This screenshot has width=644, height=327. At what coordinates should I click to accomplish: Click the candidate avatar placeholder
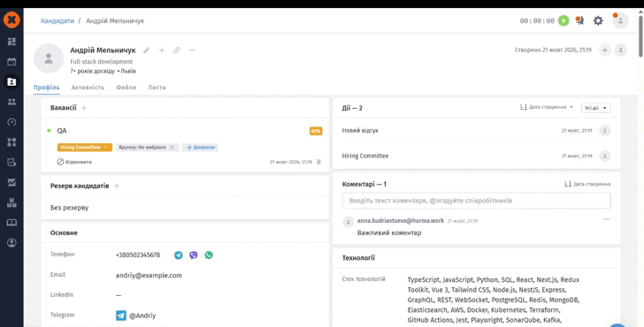click(49, 58)
